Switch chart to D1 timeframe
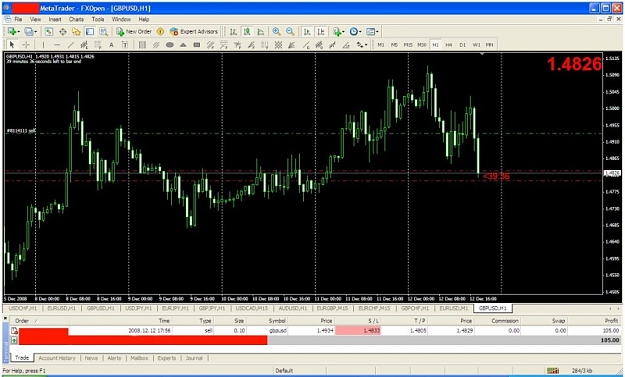The image size is (625, 377). click(462, 45)
